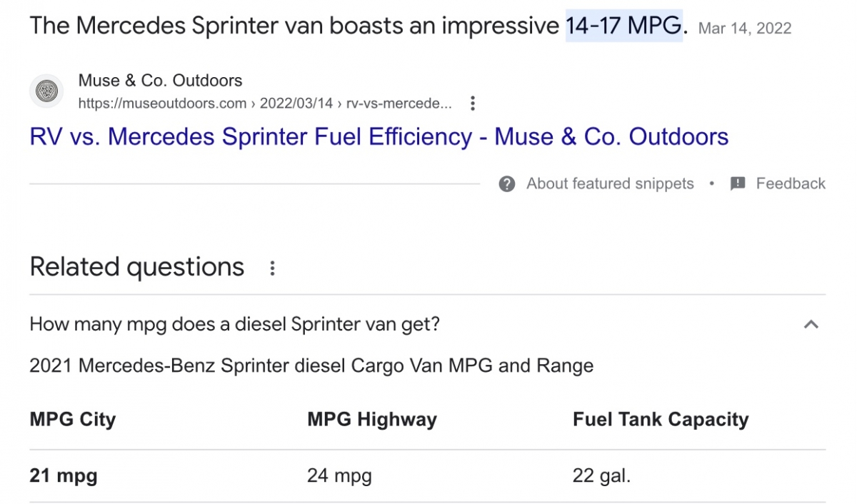Click the 'Feedback' text link
Screen dimensions: 857x504
click(791, 184)
